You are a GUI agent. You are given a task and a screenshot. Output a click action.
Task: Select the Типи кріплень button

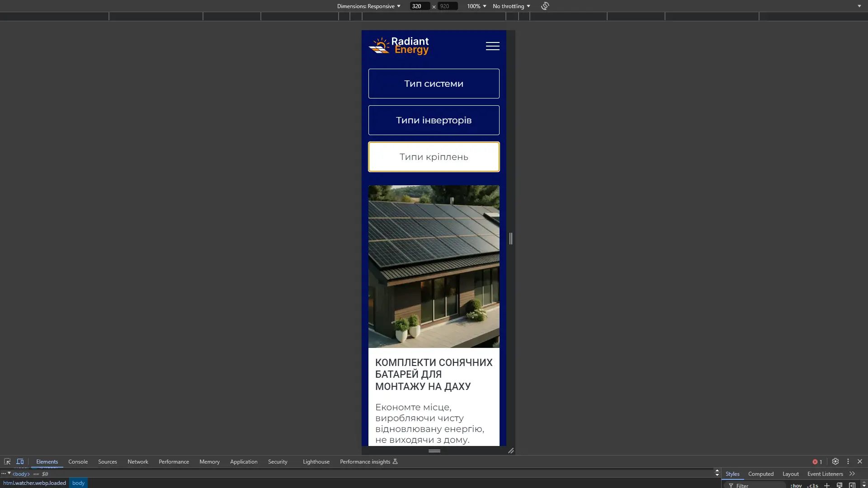click(x=434, y=157)
